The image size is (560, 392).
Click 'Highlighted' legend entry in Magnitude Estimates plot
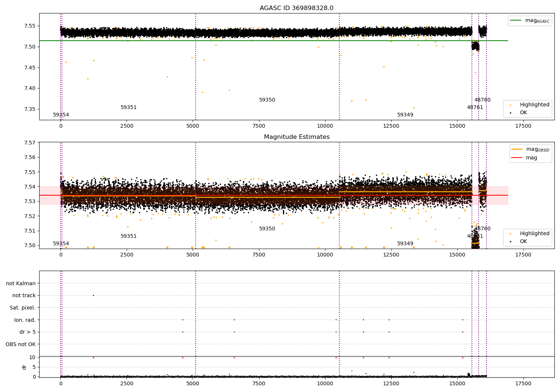[530, 234]
